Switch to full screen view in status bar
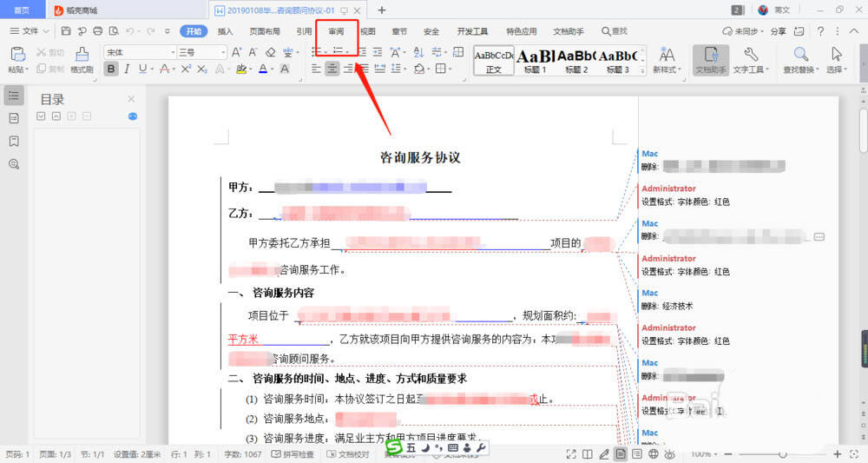This screenshot has width=868, height=463. click(x=571, y=454)
